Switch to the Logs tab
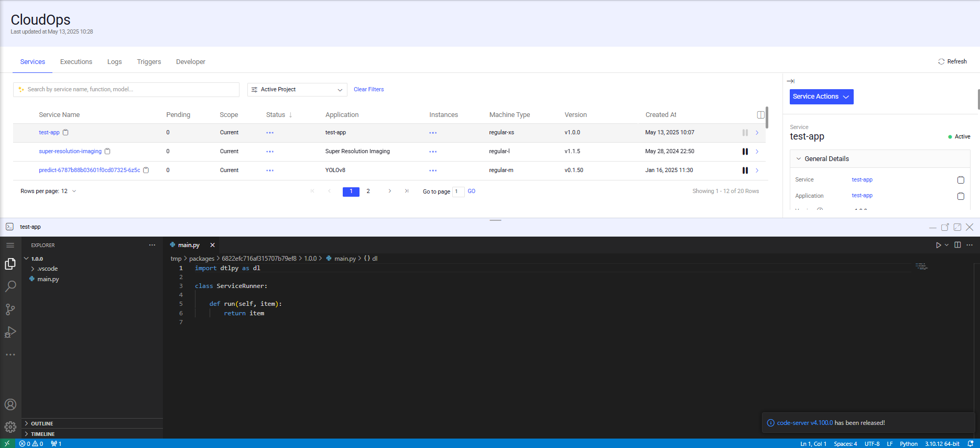This screenshot has width=980, height=448. [x=114, y=62]
